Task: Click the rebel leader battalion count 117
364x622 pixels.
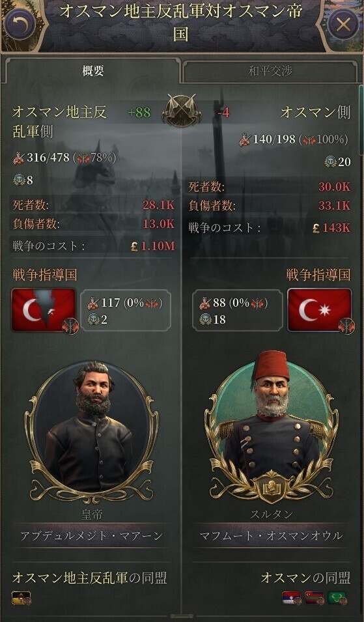Action: pyautogui.click(x=111, y=303)
